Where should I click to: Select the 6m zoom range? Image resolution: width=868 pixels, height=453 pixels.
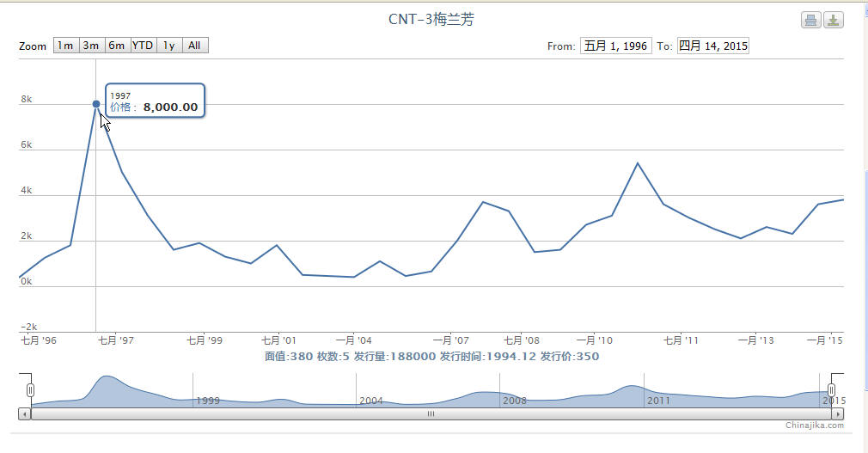pyautogui.click(x=118, y=46)
